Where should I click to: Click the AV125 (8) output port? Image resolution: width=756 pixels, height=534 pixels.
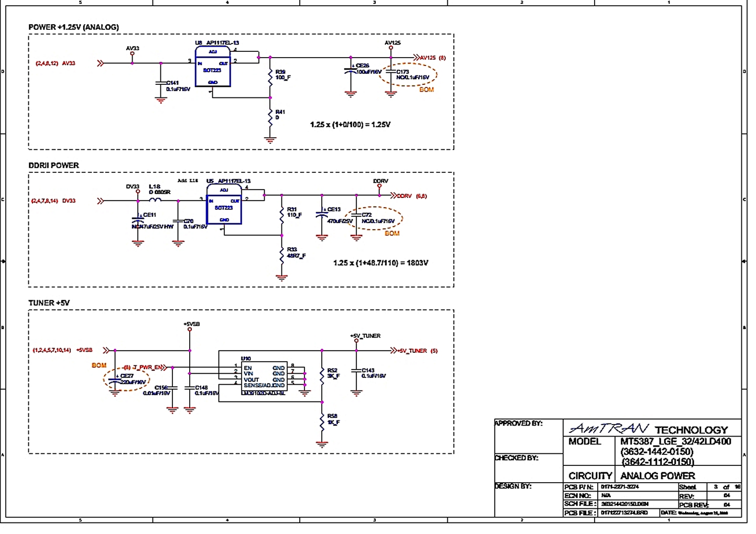429,58
